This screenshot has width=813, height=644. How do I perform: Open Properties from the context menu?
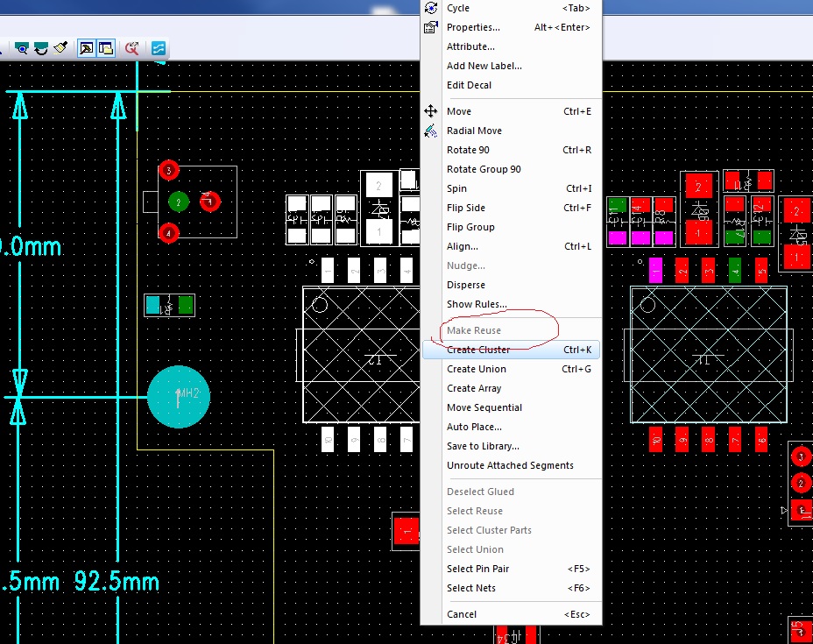coord(473,27)
